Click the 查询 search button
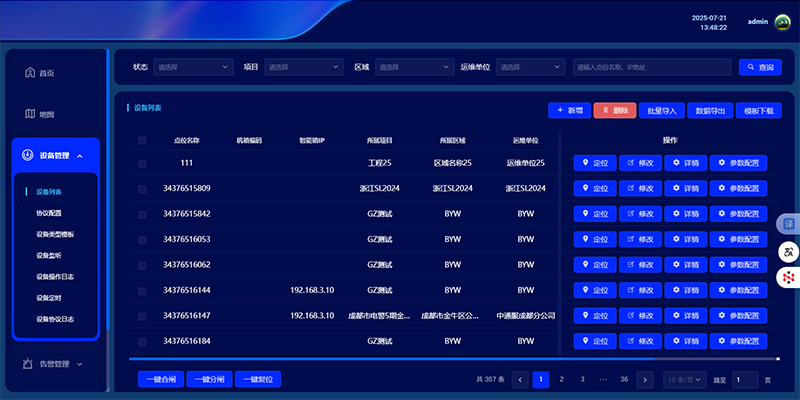This screenshot has height=400, width=800. (760, 67)
